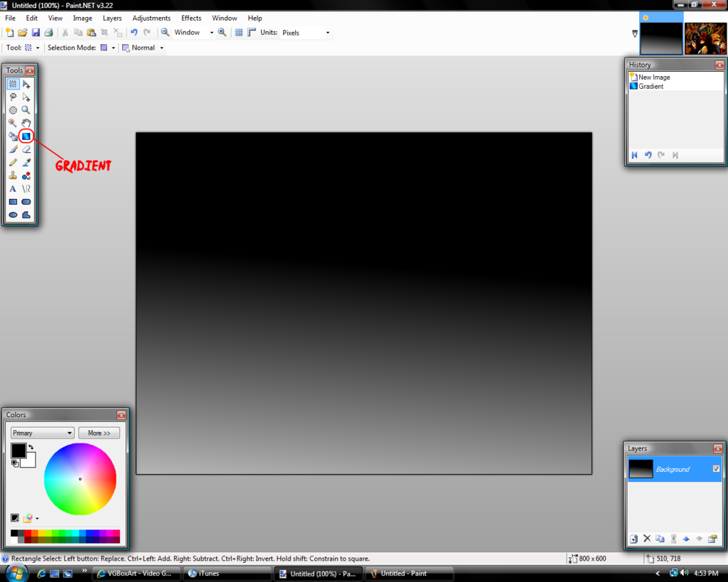Choose the Eraser tool
728x582 pixels.
(x=26, y=149)
